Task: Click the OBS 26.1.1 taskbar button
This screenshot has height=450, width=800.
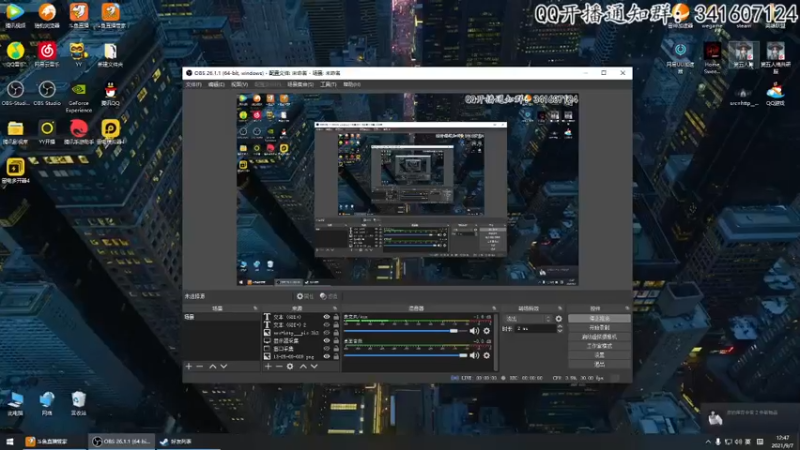Action: tap(122, 441)
